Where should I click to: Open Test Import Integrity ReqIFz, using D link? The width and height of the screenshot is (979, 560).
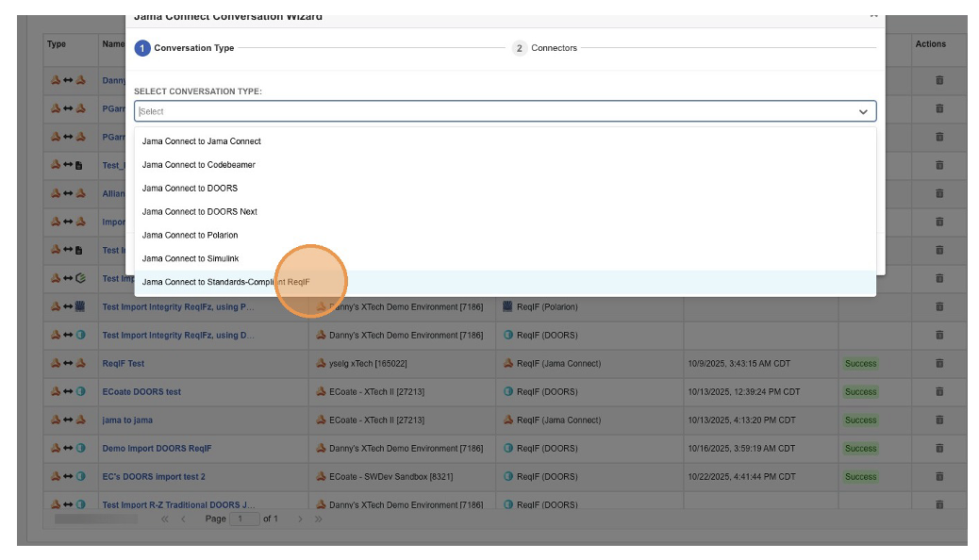[178, 336]
